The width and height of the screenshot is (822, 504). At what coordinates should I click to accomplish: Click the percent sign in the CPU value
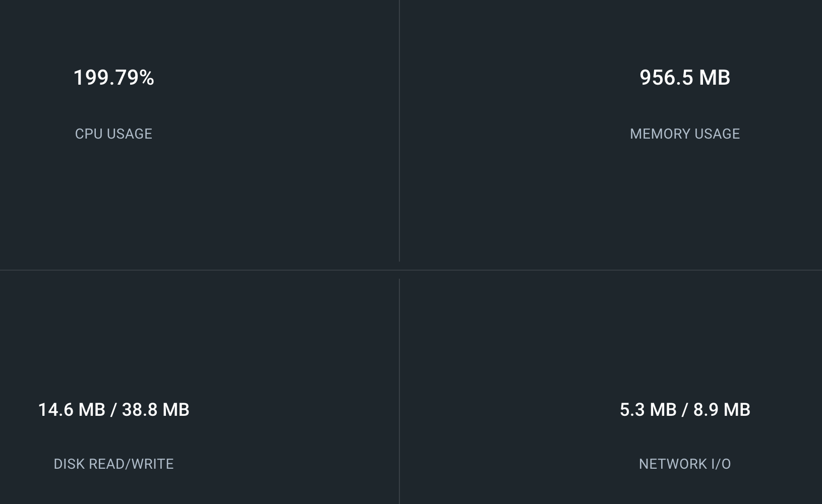pos(147,78)
